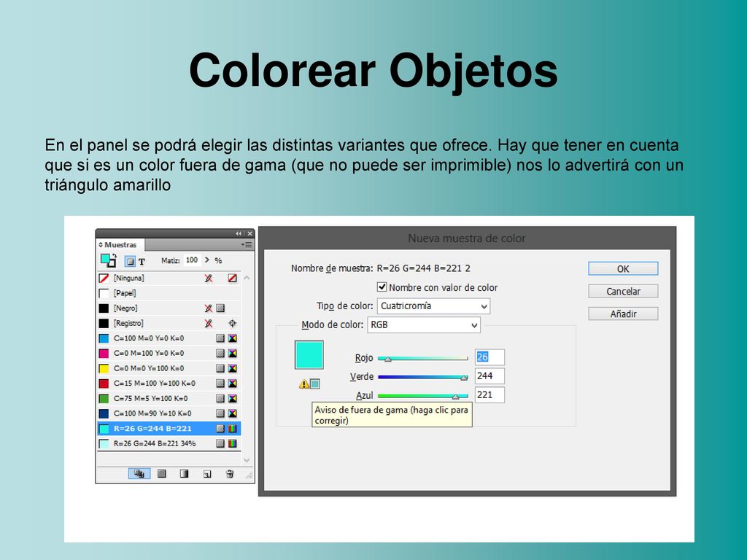Viewport: 747px width, 560px height.
Task: Click RGB mode icon on R=26 G=244 B=221 34% row
Action: pyautogui.click(x=232, y=443)
